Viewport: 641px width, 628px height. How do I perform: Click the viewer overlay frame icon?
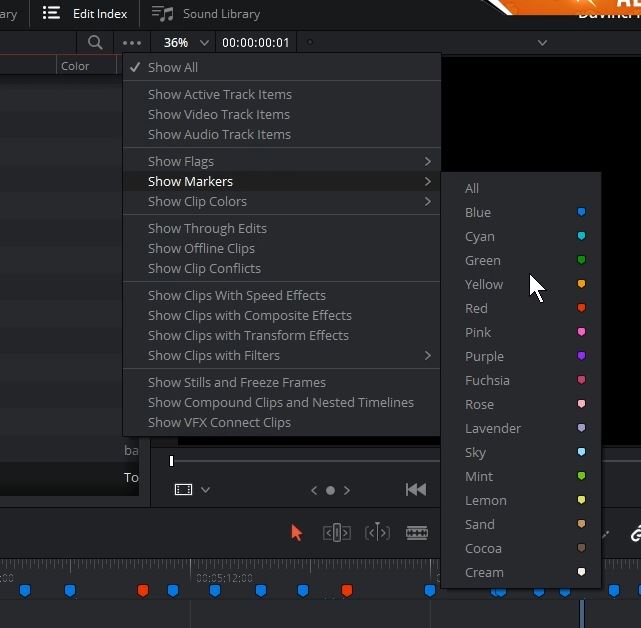[x=183, y=489]
